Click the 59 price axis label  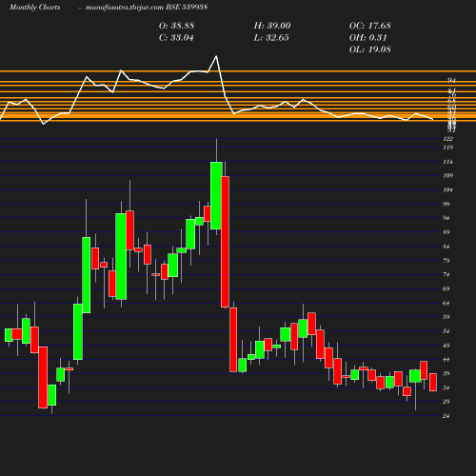(x=446, y=317)
